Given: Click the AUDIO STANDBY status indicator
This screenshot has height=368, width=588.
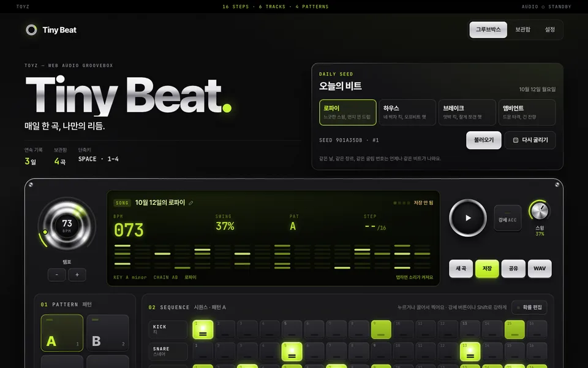Looking at the screenshot, I should point(546,7).
